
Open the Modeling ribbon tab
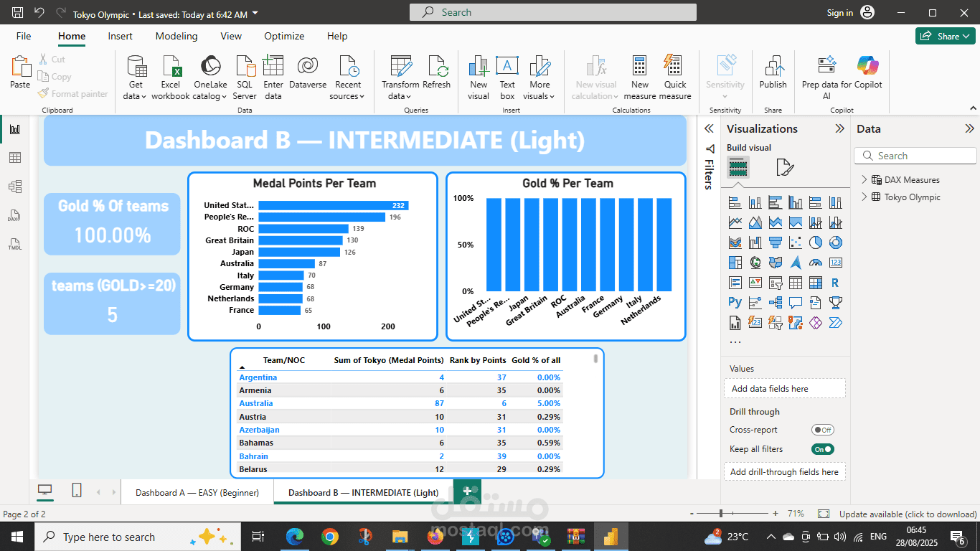176,36
